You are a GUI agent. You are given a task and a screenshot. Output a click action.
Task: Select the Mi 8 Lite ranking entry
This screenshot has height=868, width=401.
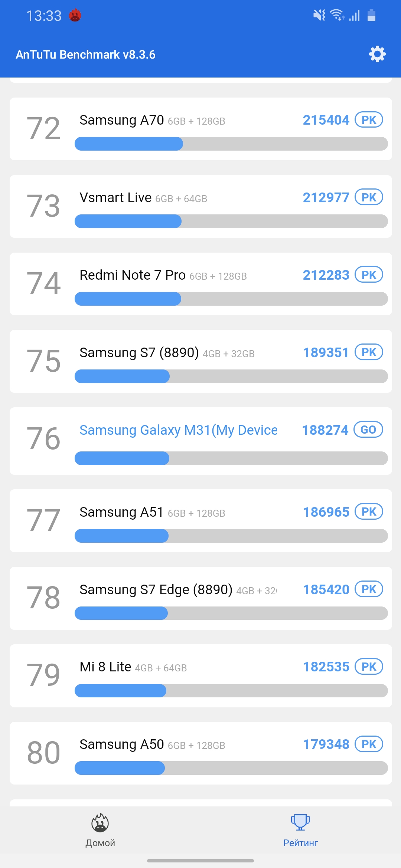[200, 676]
